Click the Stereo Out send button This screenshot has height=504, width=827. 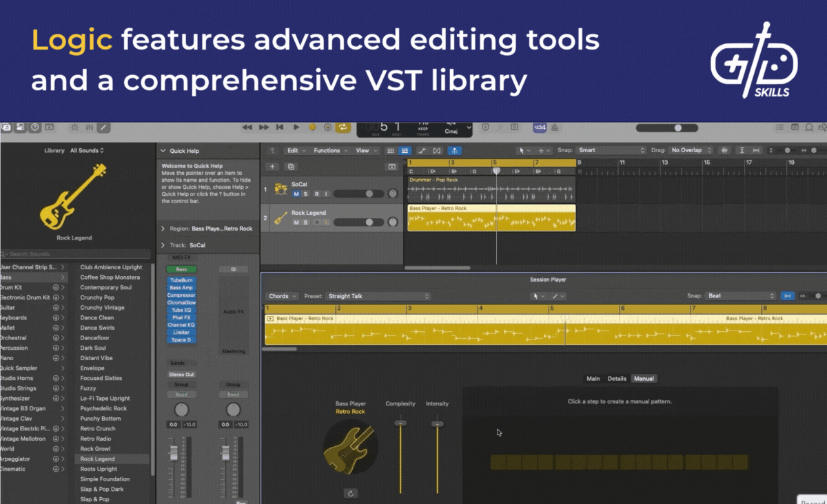tap(182, 375)
